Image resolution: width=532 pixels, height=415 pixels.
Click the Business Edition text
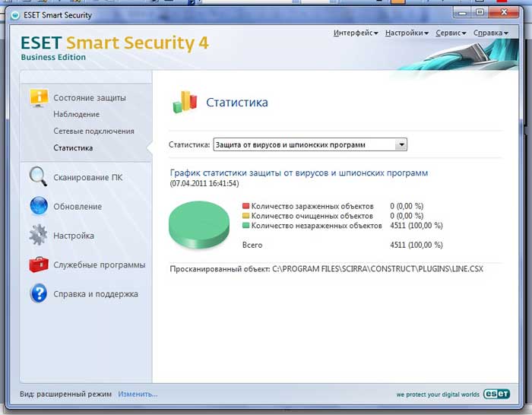click(53, 57)
